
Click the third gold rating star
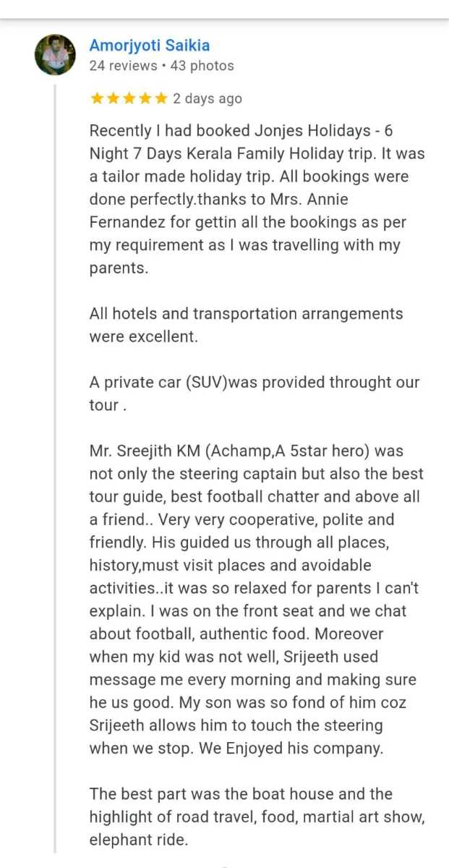128,98
